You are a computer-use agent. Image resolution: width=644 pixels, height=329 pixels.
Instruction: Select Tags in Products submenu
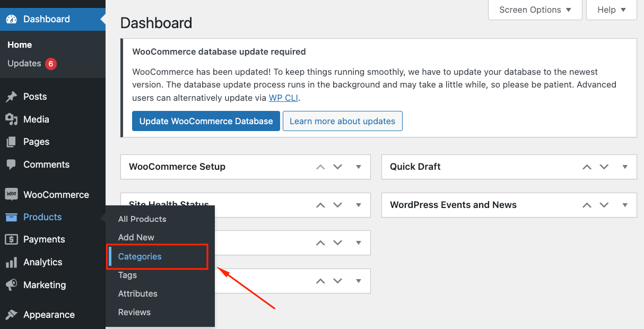127,275
